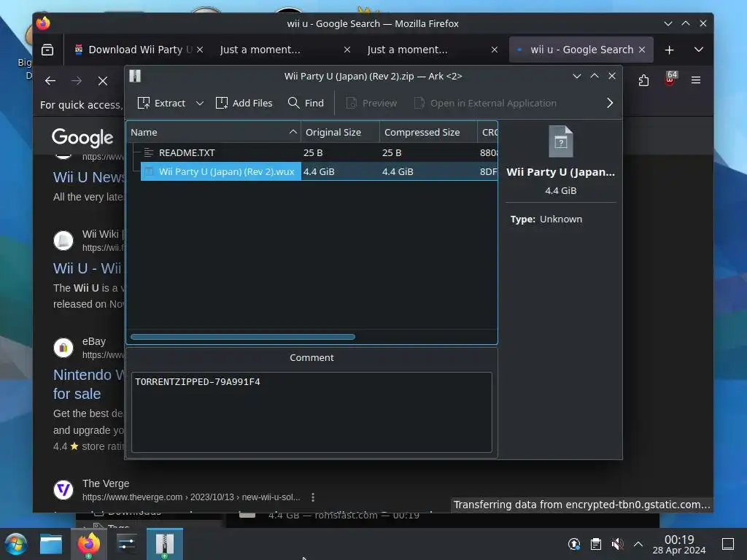Open Firefox View icon
Viewport: 747px width, 560px height.
click(x=47, y=50)
